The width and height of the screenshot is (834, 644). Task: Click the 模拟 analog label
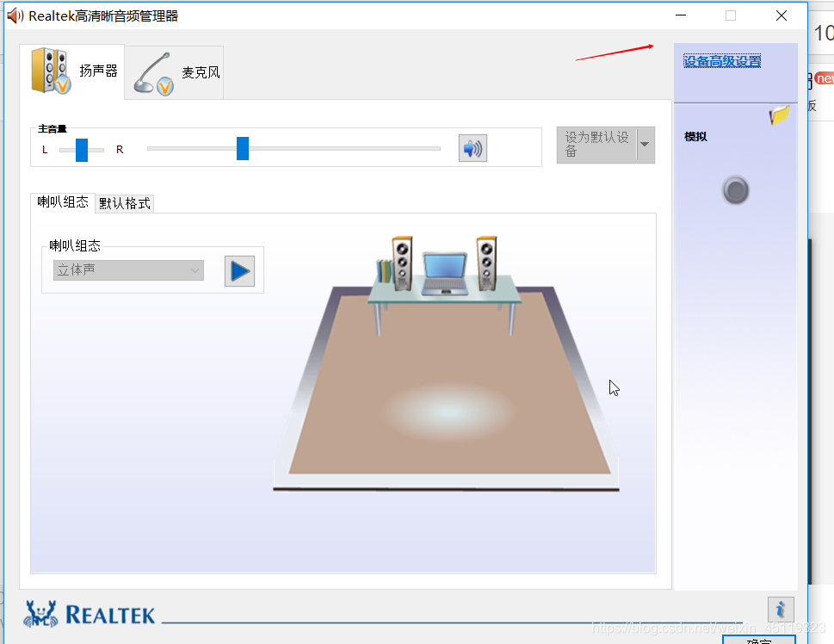(695, 137)
